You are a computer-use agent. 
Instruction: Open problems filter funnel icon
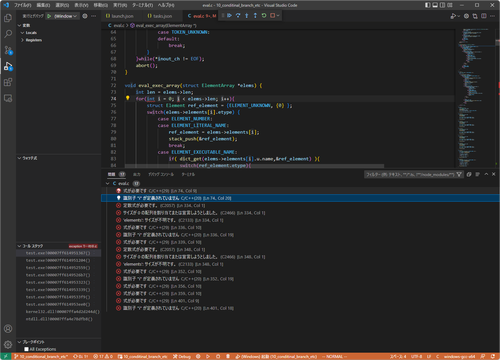(459, 174)
